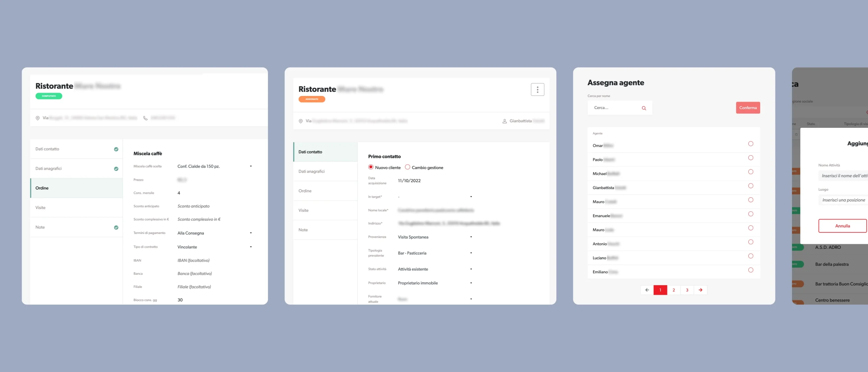
Task: Open the Stato attività dropdown
Action: (435, 269)
